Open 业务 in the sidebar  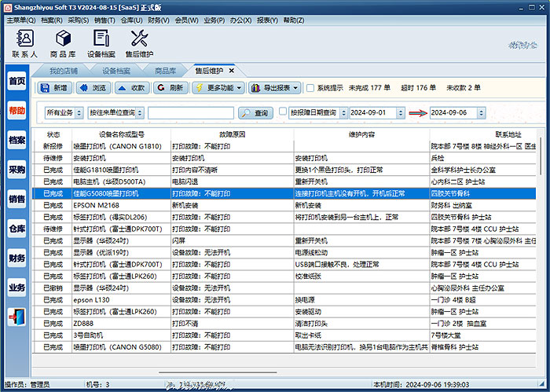(x=16, y=288)
